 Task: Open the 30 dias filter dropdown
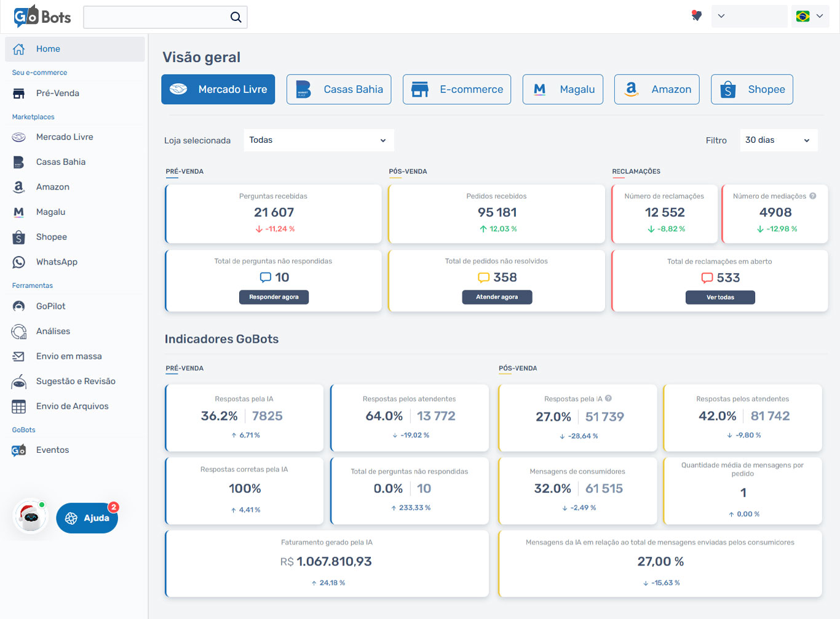(x=777, y=140)
